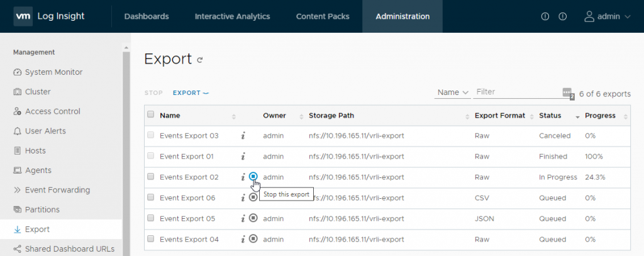Viewport: 644px width, 256px height.
Task: Open the Interactive Analytics tab
Action: pos(232,16)
